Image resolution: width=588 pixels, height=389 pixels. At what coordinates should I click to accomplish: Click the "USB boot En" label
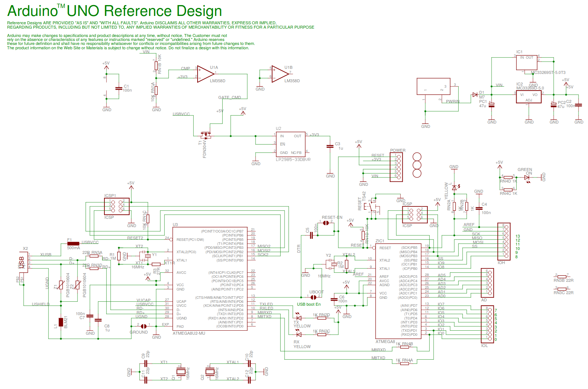[x=309, y=304]
